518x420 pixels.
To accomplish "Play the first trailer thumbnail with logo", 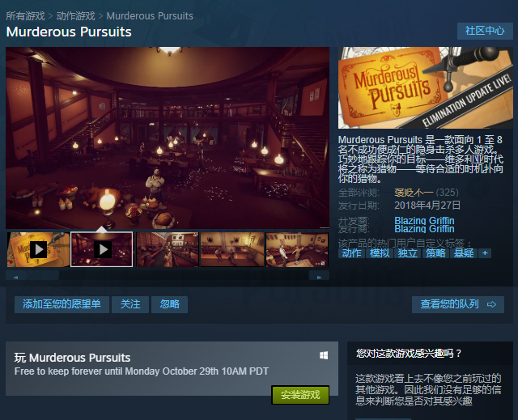I will coord(38,249).
